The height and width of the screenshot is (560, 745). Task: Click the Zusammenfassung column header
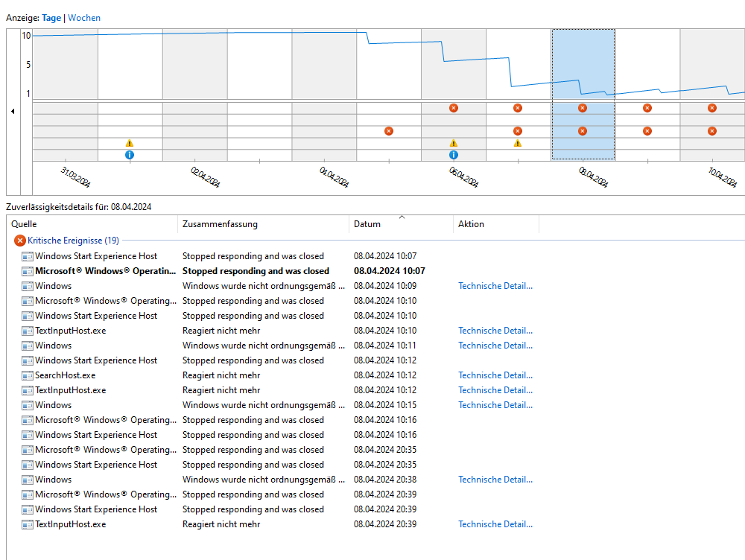tap(220, 224)
